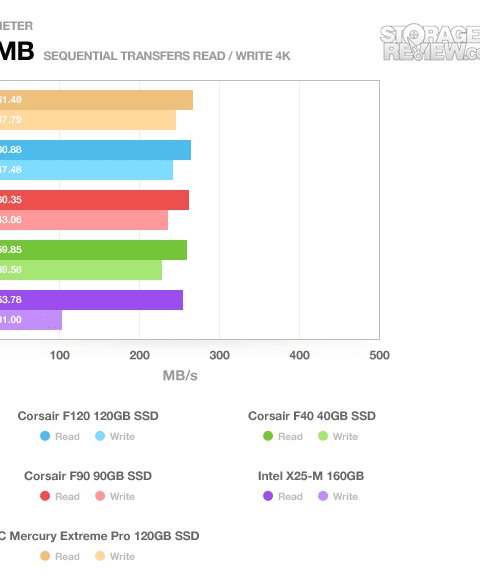
Task: Click the Read label under Mercury Extreme Pro
Action: click(x=67, y=556)
